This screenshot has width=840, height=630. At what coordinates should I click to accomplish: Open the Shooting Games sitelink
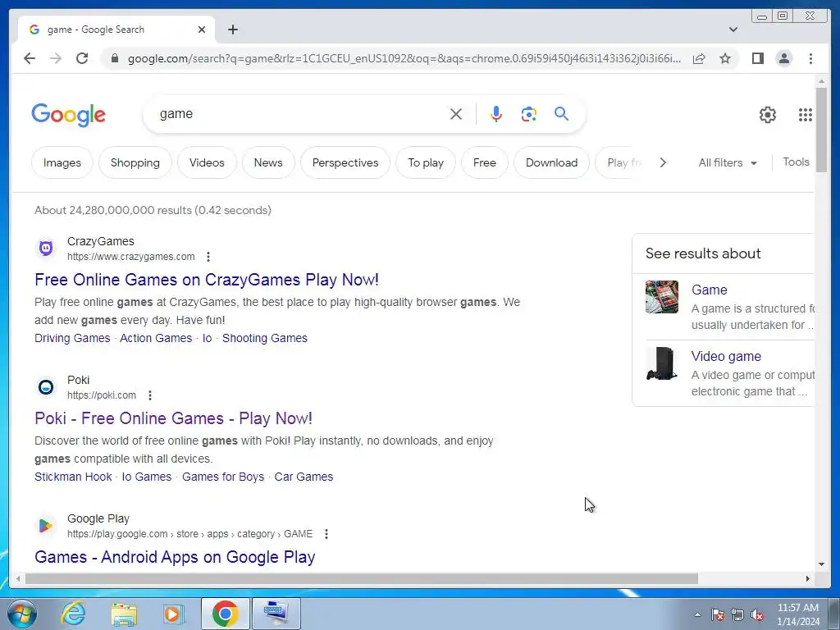click(x=265, y=338)
